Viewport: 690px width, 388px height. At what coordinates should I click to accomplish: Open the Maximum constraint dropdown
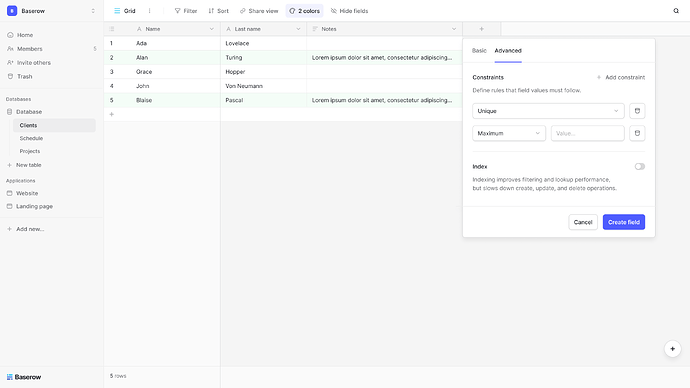509,133
